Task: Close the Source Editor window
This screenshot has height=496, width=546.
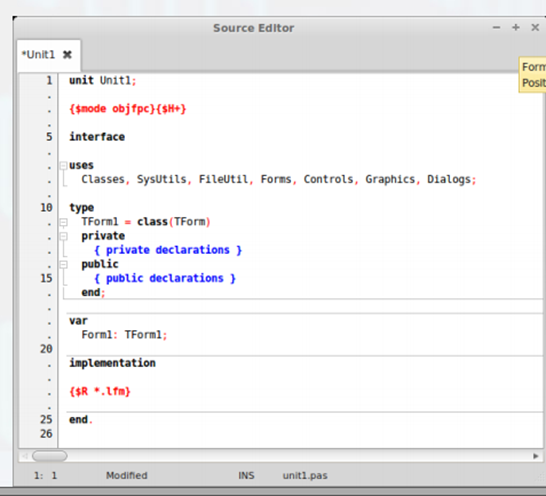Action: (x=535, y=28)
